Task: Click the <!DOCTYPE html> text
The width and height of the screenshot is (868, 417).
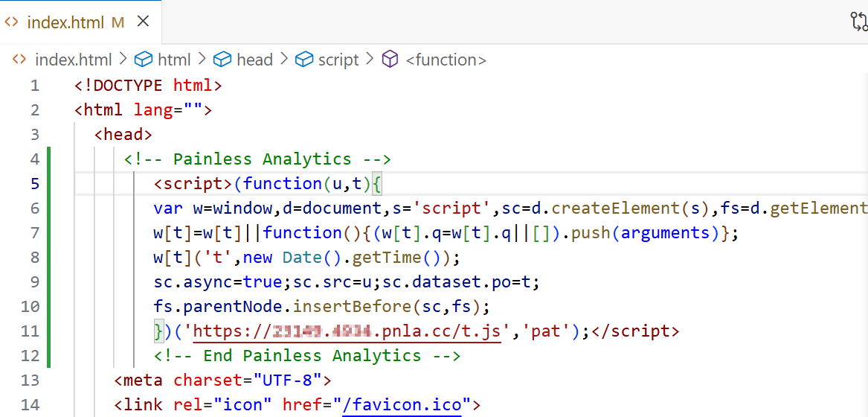Action: coord(148,86)
